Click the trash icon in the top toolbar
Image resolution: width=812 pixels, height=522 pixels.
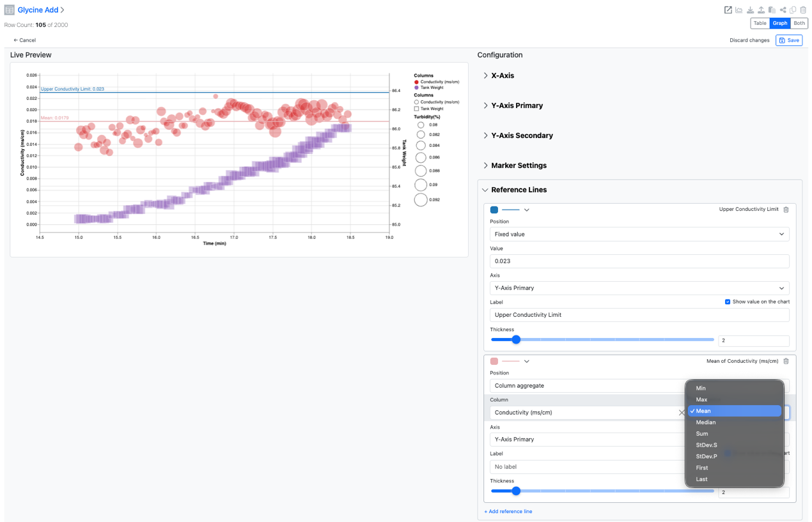point(803,10)
